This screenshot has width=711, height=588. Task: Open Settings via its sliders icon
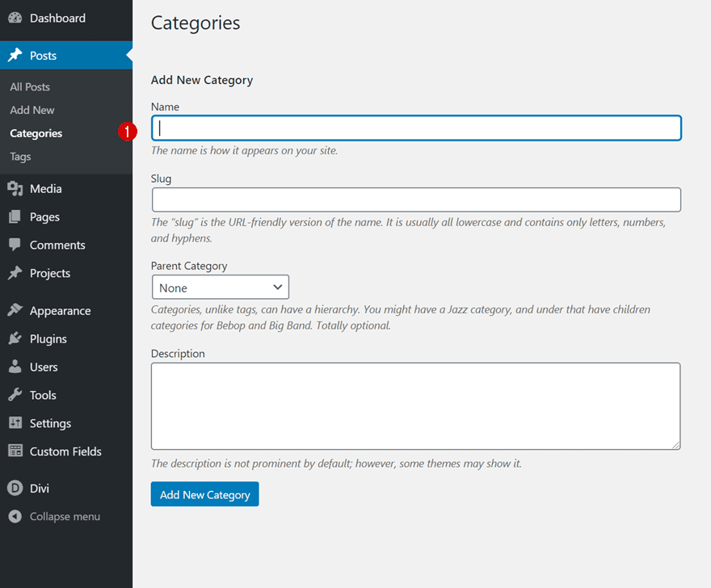click(x=15, y=423)
